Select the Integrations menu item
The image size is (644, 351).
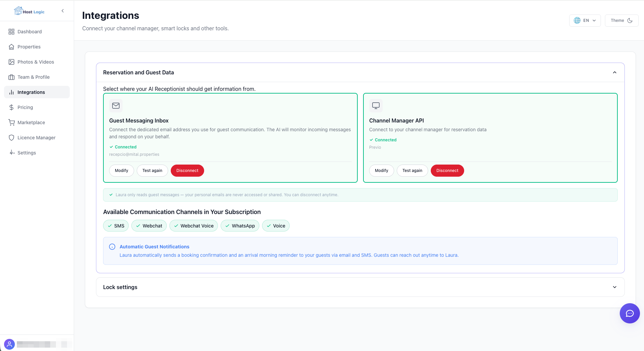click(x=37, y=92)
